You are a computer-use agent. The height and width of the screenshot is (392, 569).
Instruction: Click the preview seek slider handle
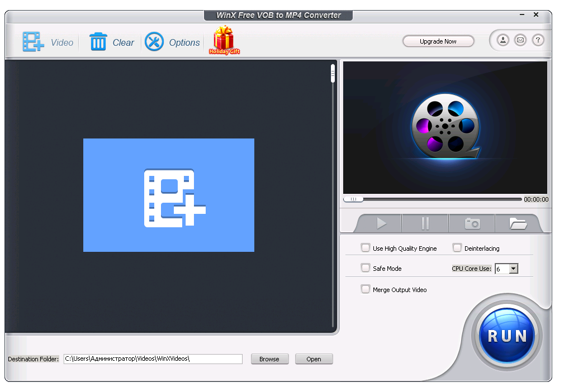(353, 199)
